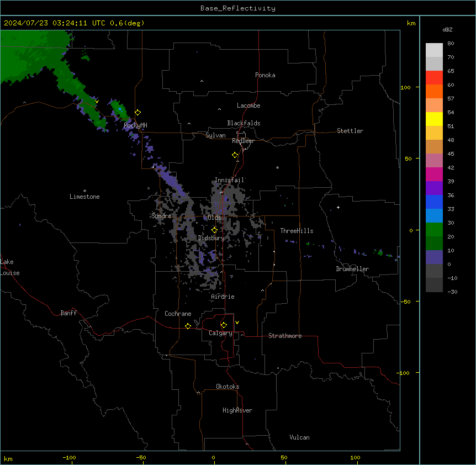Click the Strathmore label

point(285,336)
